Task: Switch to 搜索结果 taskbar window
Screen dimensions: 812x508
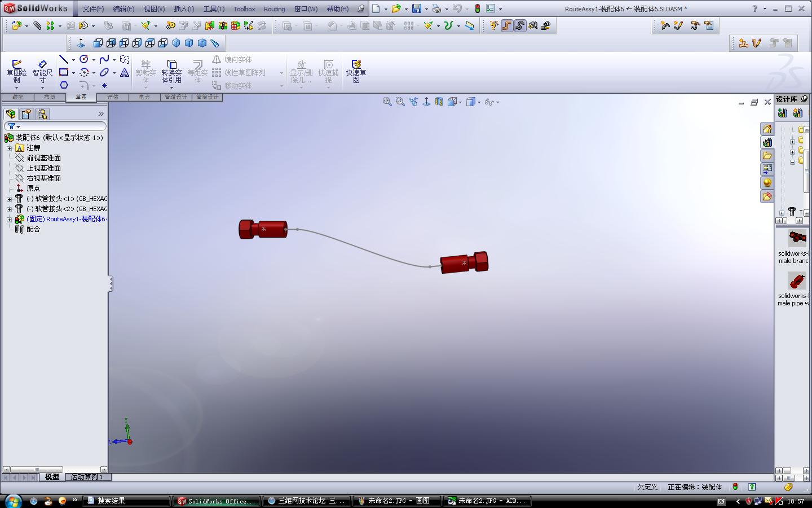Action: click(x=126, y=501)
